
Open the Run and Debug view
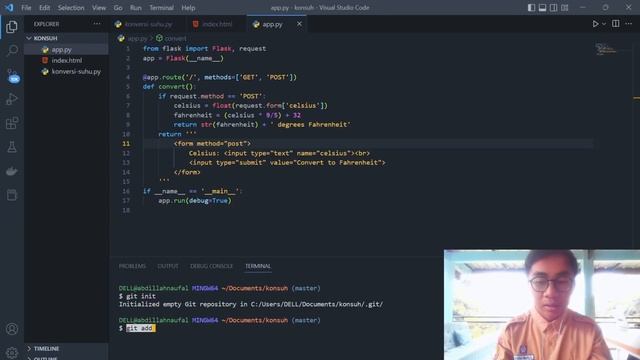point(12,99)
